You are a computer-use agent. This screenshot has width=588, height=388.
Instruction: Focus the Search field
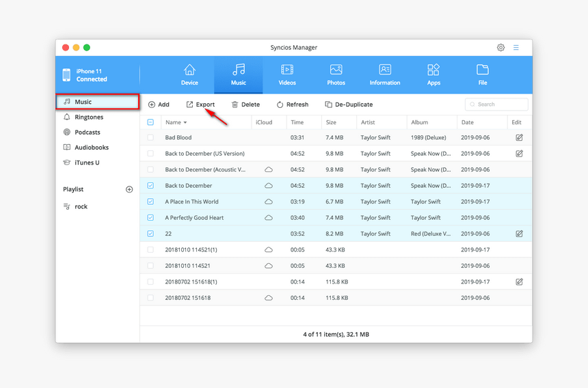(496, 105)
